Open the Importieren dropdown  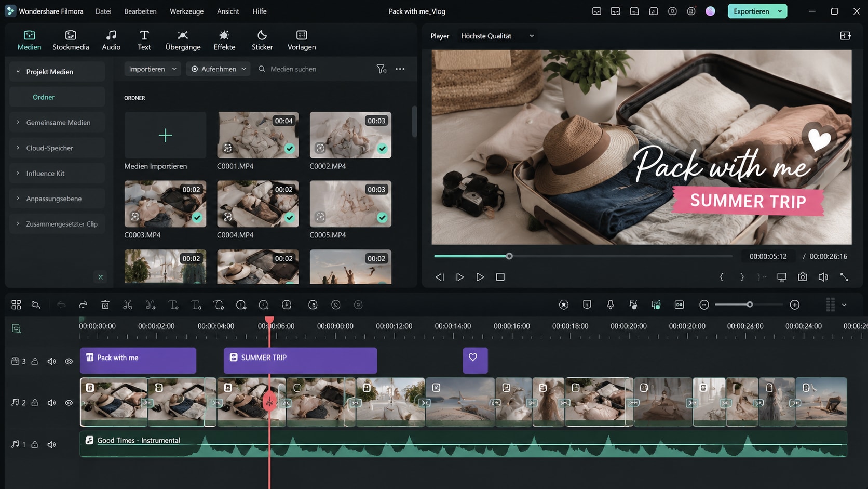tap(153, 69)
